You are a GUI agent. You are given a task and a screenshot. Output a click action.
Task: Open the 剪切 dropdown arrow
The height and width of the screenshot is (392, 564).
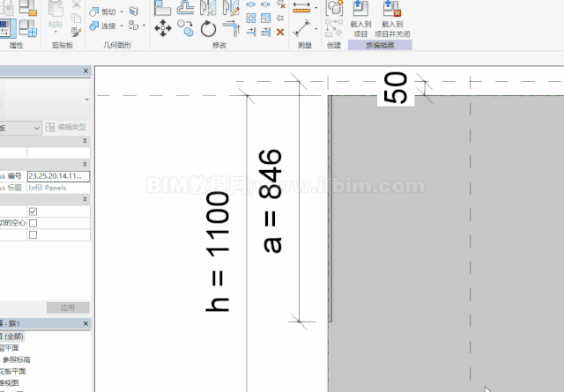tap(122, 11)
